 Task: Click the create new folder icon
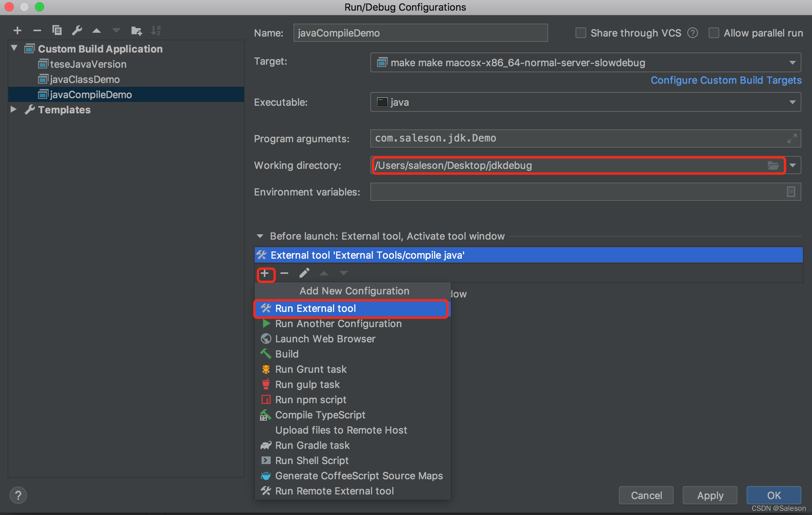(x=136, y=30)
